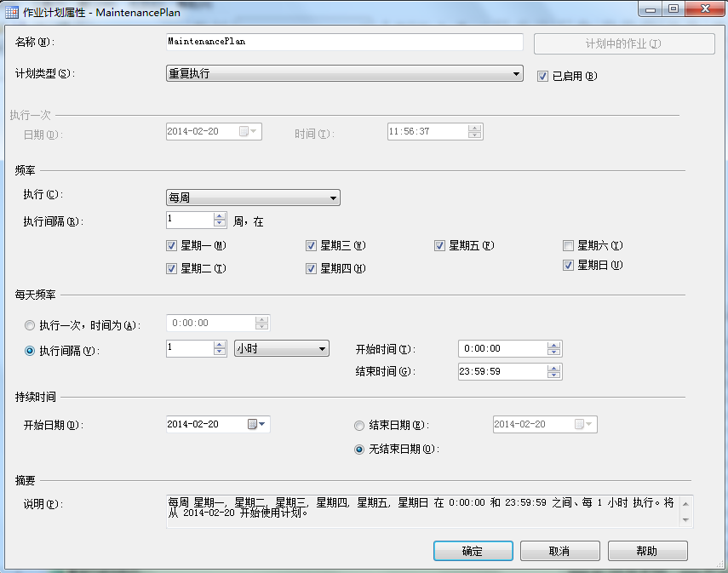The image size is (728, 573).
Task: Maximize the schedule properties window
Action: (674, 9)
